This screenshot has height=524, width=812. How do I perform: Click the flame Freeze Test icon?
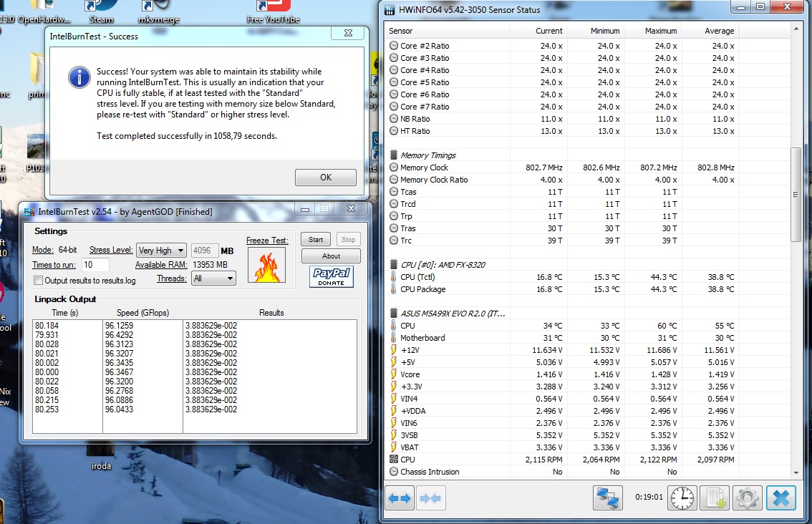point(266,265)
